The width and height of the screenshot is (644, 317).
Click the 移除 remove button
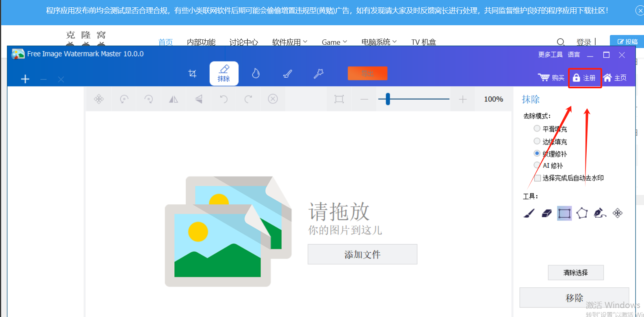point(574,298)
